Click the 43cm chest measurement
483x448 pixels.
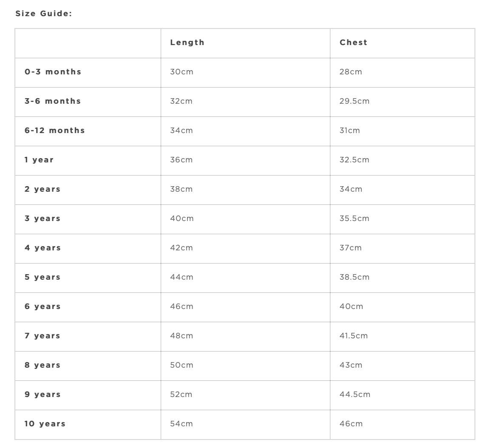point(351,365)
